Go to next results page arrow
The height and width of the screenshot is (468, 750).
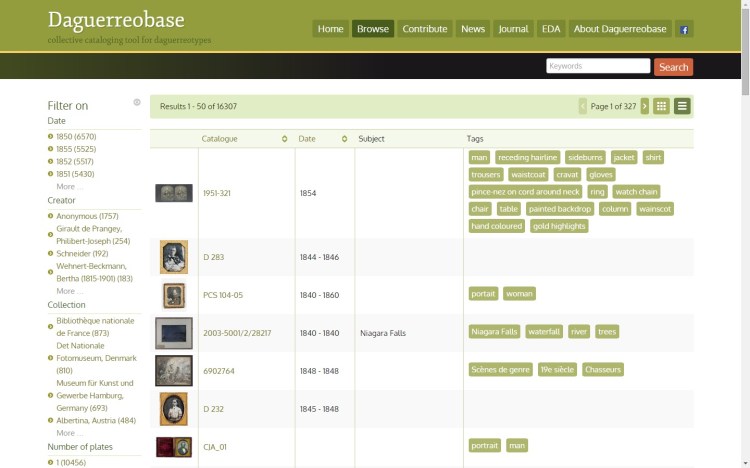coord(645,106)
